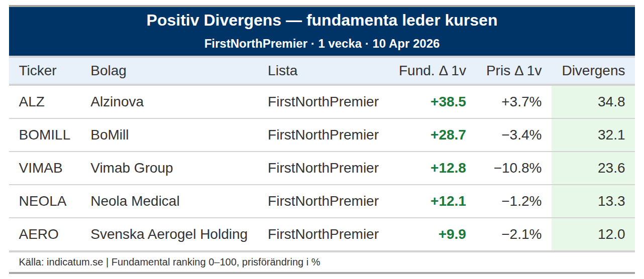The width and height of the screenshot is (644, 279).
Task: Click the AERO ticker cell
Action: 39,234
